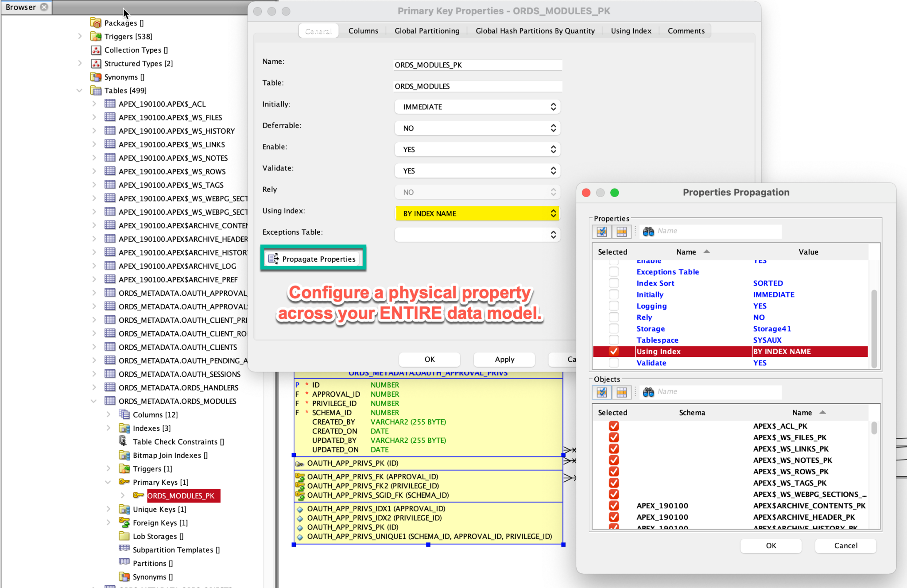This screenshot has height=588, width=907.
Task: Uncheck the Using Index property checkbox
Action: point(614,351)
